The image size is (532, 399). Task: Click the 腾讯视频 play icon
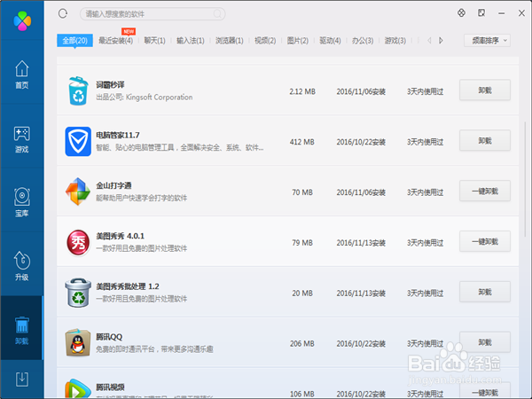78,389
